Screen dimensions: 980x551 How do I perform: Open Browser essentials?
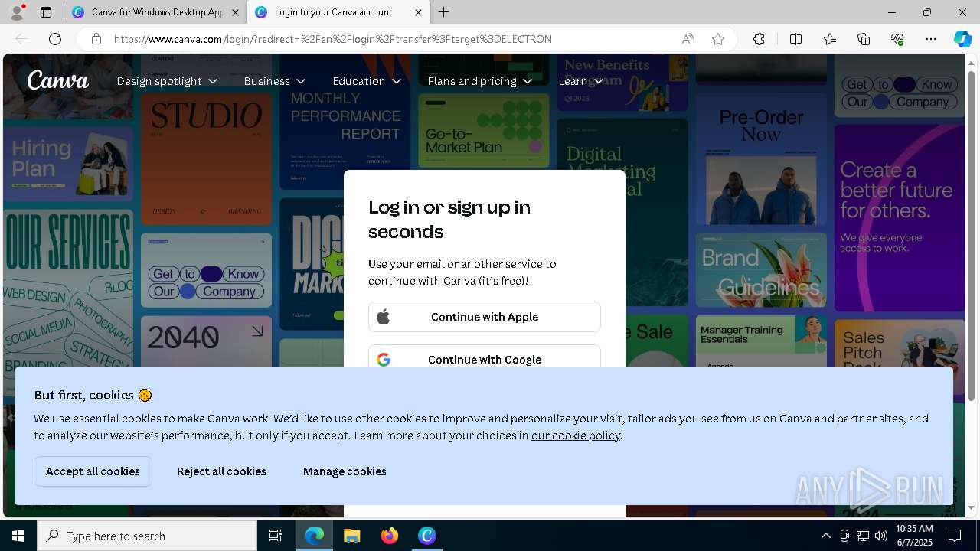(897, 39)
